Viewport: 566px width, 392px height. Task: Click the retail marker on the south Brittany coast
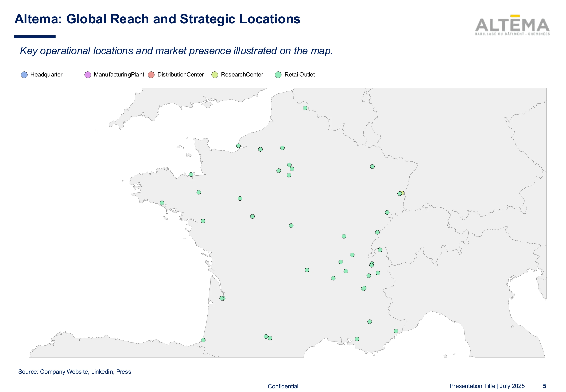162,203
